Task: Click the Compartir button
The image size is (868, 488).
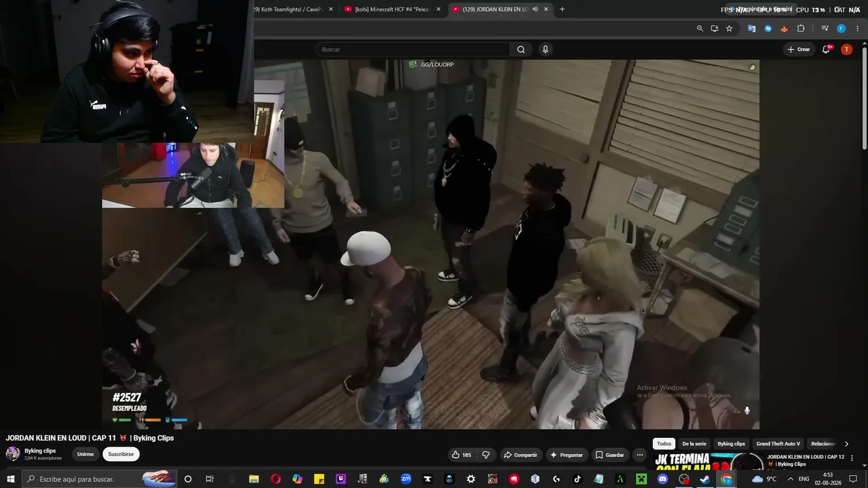Action: tap(520, 455)
